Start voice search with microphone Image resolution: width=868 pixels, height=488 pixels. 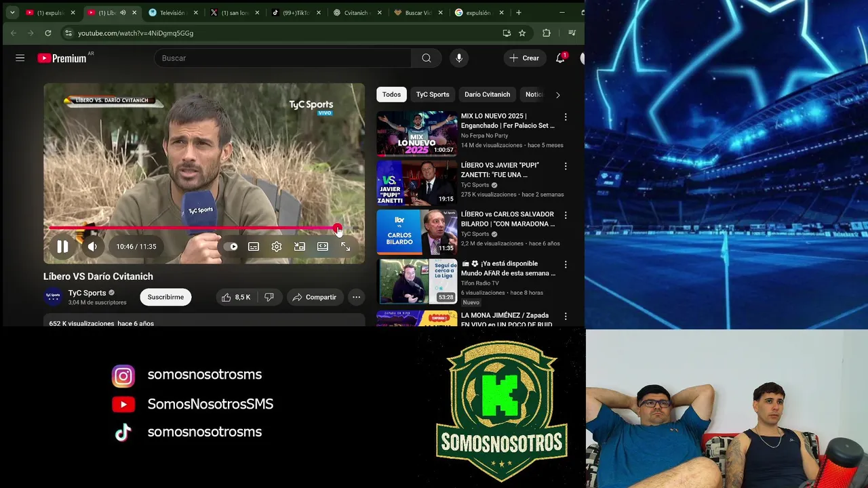click(459, 58)
